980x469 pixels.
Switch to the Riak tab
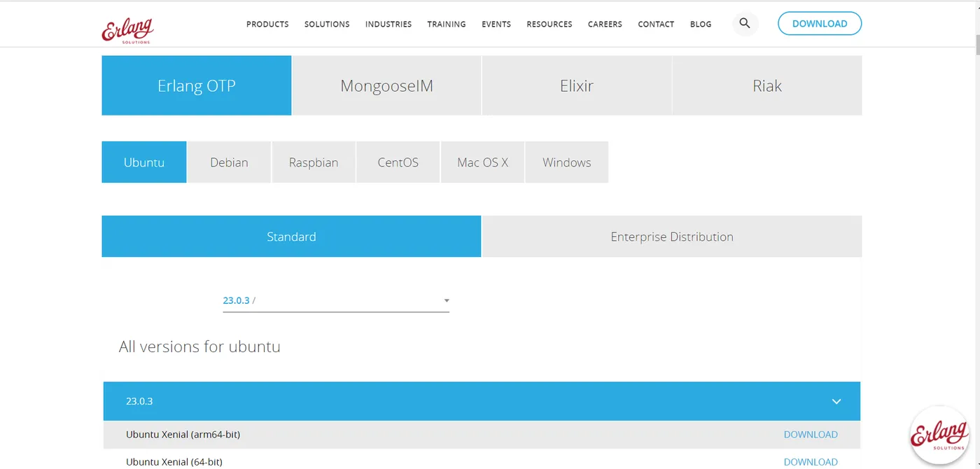coord(767,85)
